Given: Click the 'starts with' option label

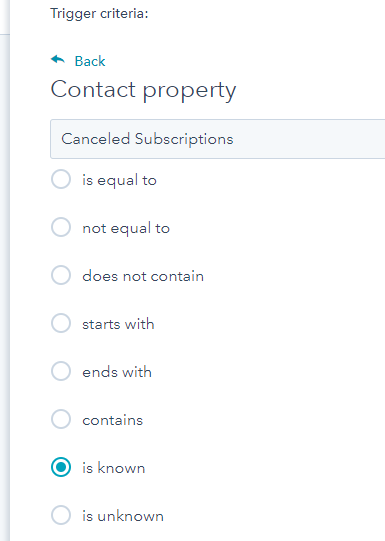Looking at the screenshot, I should [x=118, y=324].
